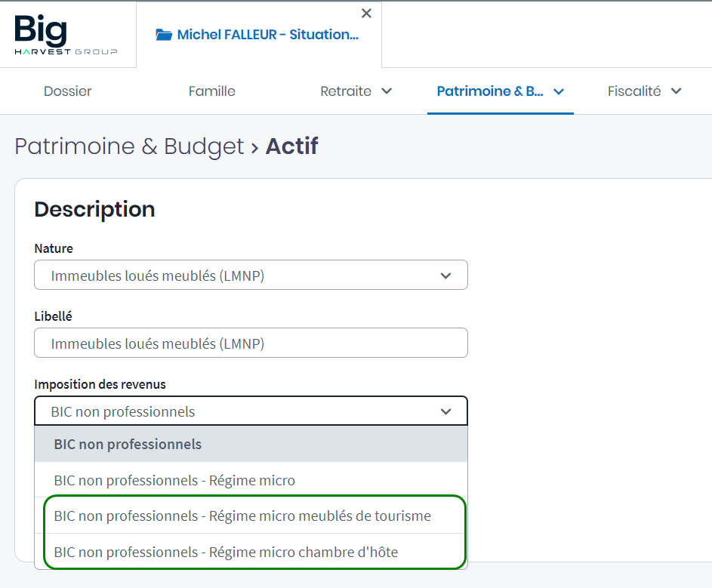This screenshot has width=712, height=588.
Task: Open the Michel FALLEUR - Situation tab
Action: 267,35
